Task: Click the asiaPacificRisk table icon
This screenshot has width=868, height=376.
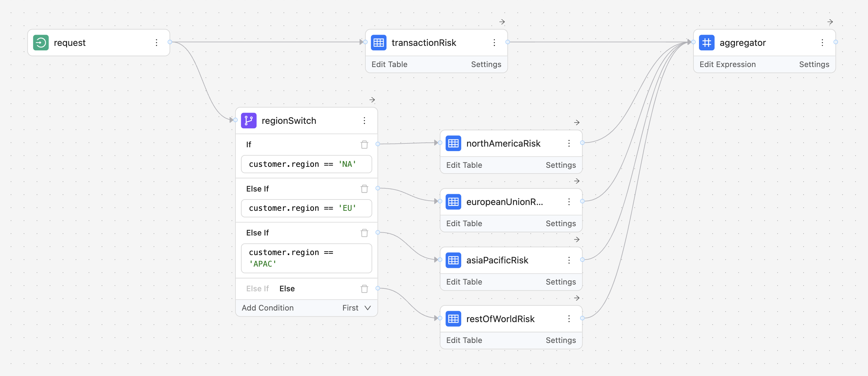Action: point(454,260)
